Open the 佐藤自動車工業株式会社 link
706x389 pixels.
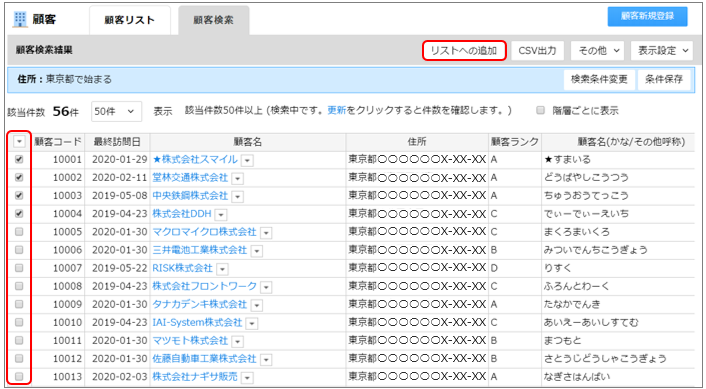click(204, 358)
